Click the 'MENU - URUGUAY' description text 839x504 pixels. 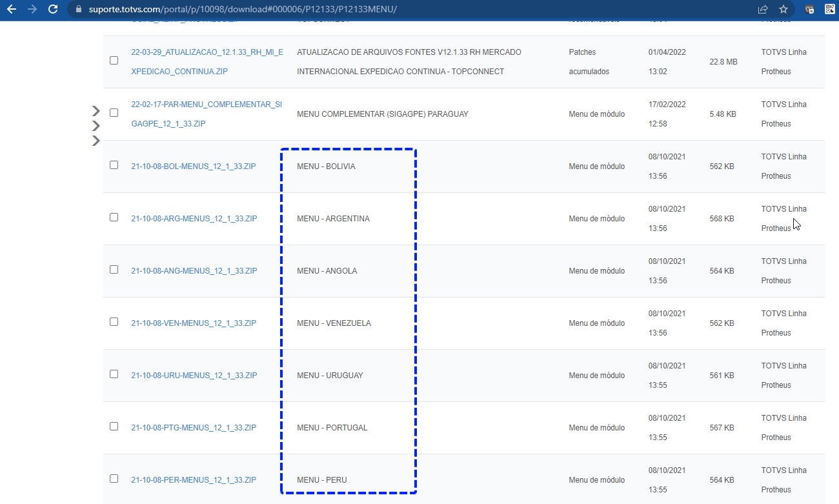point(330,376)
